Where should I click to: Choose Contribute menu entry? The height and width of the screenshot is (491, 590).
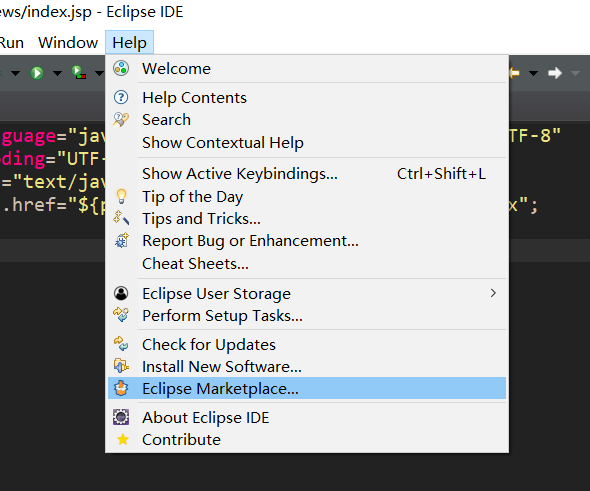(x=307, y=439)
